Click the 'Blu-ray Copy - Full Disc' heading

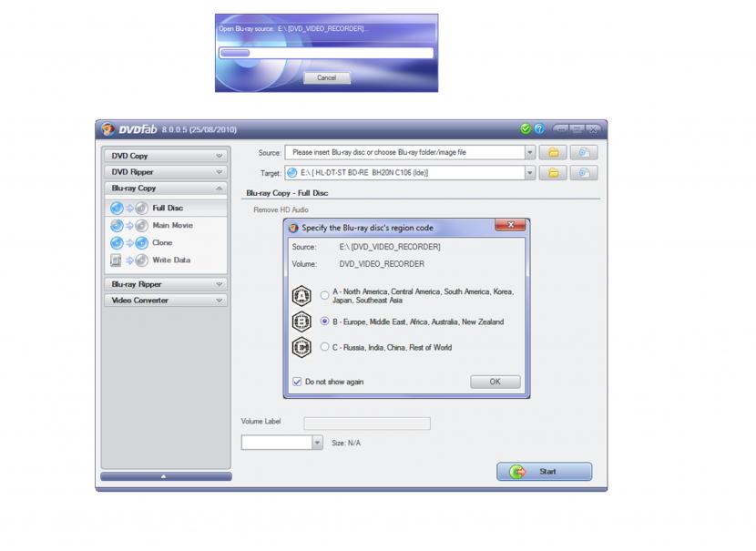point(287,193)
